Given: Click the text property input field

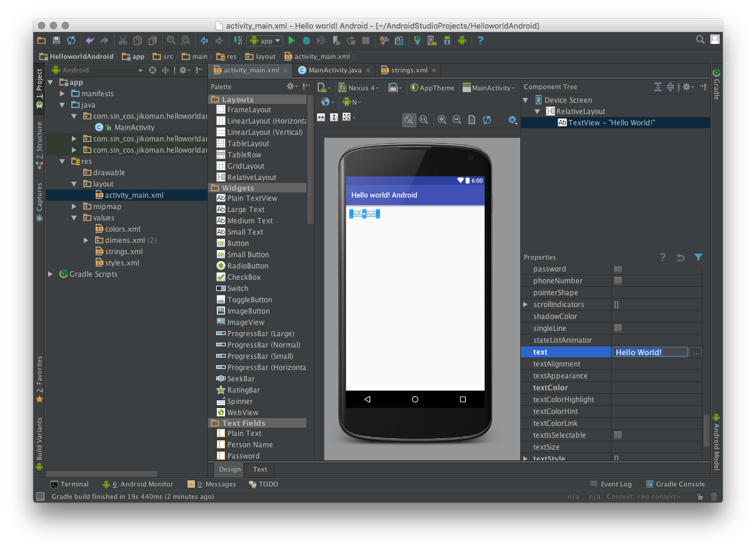Looking at the screenshot, I should point(650,352).
